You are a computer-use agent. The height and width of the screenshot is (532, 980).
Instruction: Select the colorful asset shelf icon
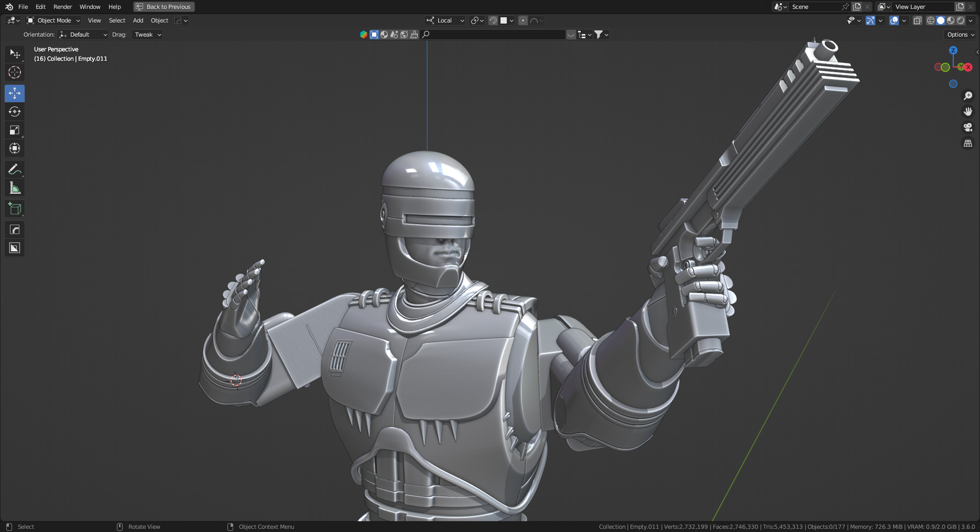click(x=363, y=35)
